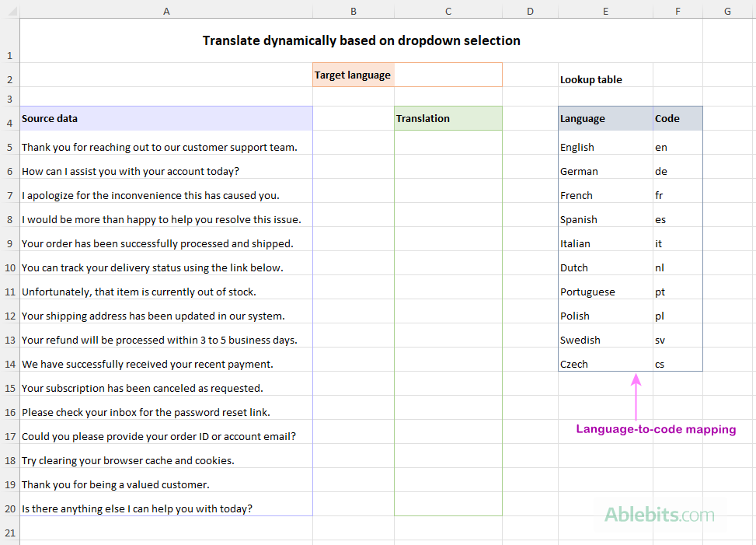Select column C header
Screen dimensions: 756x545
448,11
